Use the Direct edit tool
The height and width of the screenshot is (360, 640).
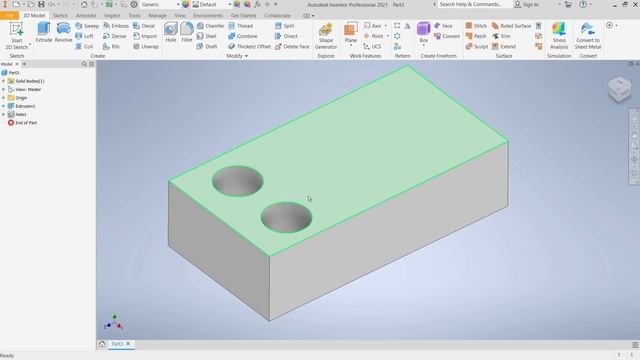click(x=286, y=36)
